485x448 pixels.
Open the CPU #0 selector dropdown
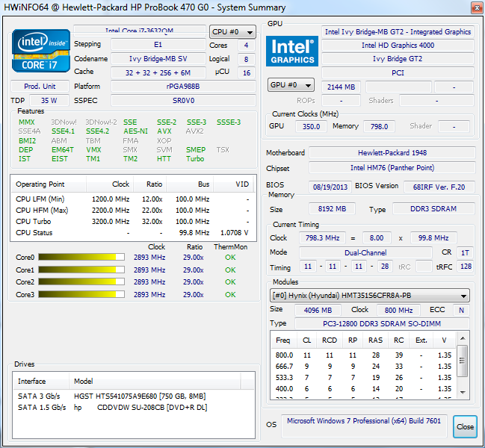(232, 32)
